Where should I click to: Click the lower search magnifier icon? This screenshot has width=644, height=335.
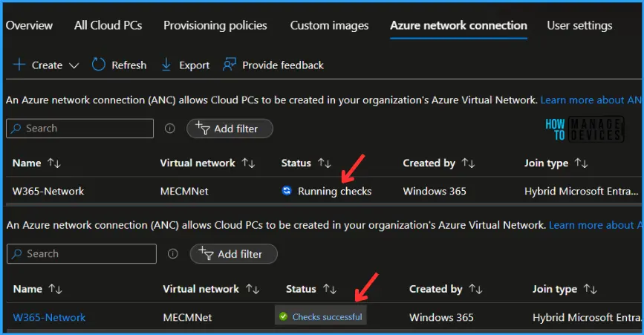(17, 254)
